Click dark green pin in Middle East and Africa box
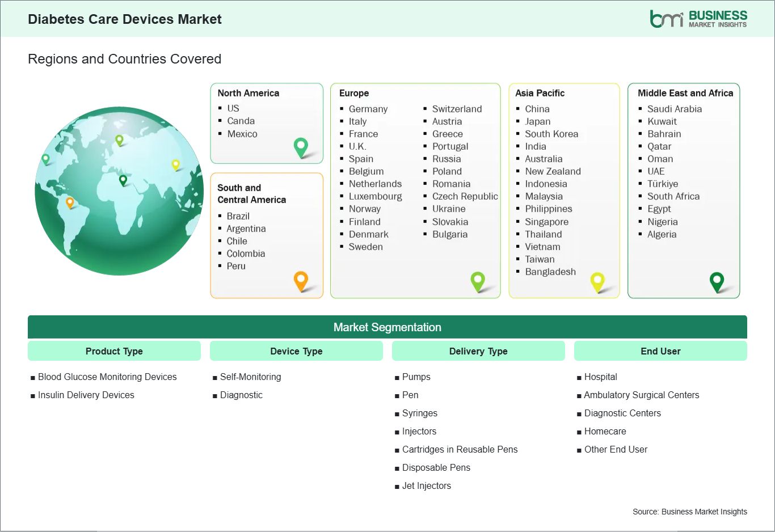The image size is (775, 532). tap(717, 281)
